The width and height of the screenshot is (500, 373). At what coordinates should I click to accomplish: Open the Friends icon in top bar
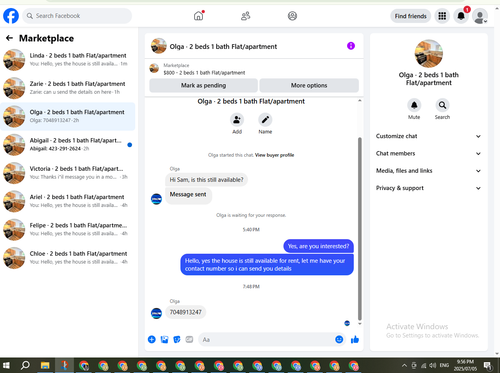(246, 16)
